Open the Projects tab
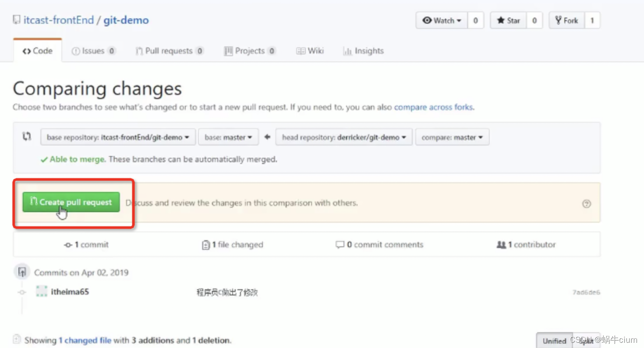644x348 pixels. point(250,51)
